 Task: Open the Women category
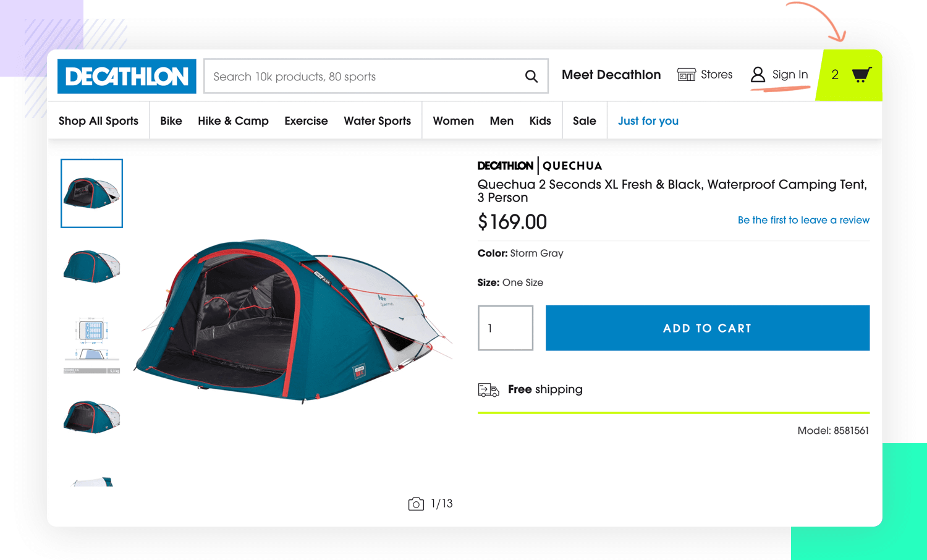coord(453,121)
